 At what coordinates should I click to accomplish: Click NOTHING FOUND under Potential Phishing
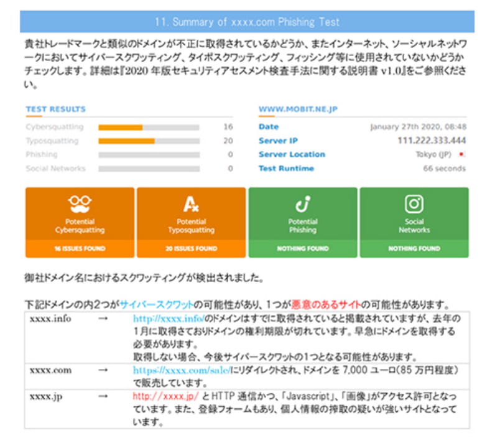(303, 248)
